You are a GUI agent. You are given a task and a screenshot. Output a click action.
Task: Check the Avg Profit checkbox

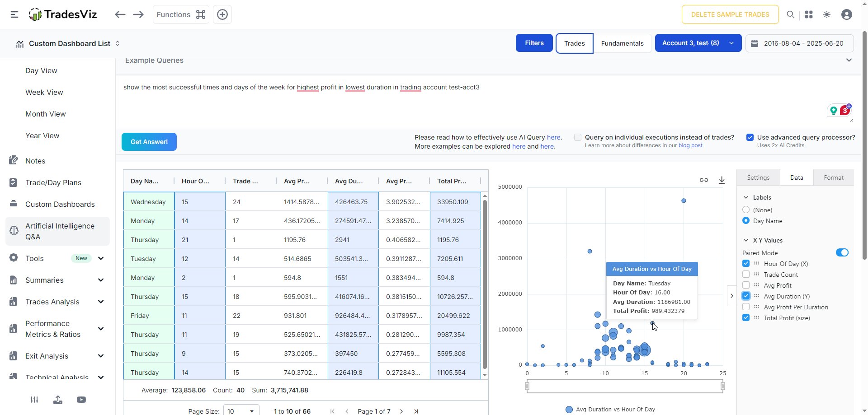pyautogui.click(x=746, y=285)
